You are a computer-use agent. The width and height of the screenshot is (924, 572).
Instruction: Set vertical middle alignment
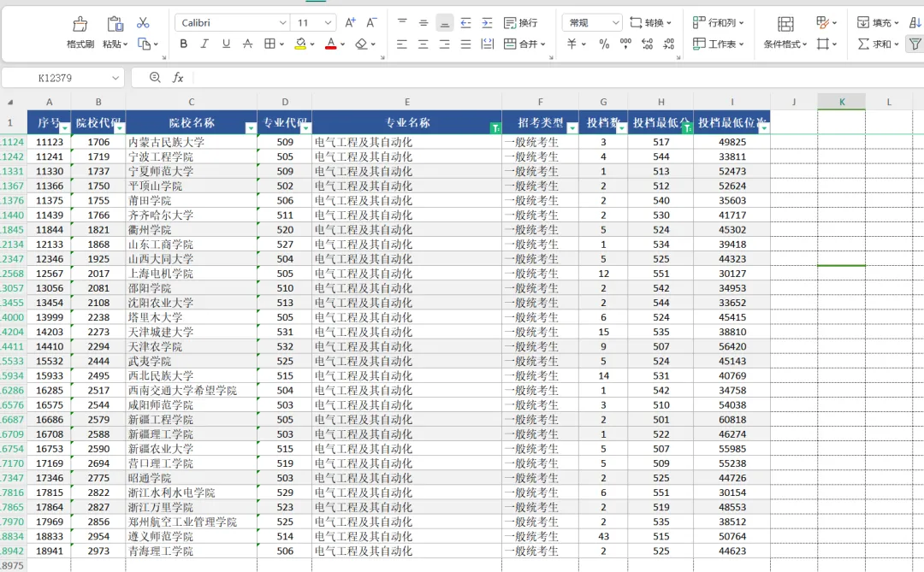423,23
